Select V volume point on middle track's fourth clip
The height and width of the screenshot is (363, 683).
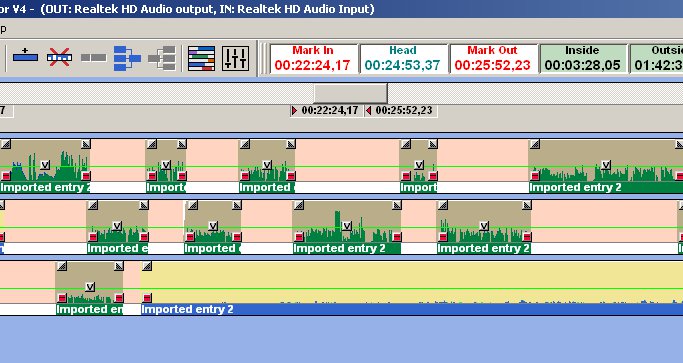tap(484, 226)
